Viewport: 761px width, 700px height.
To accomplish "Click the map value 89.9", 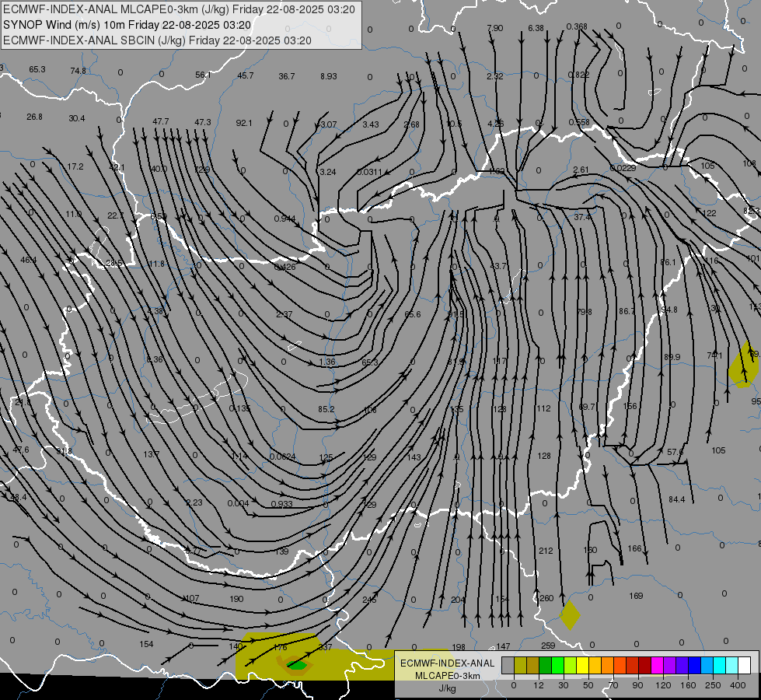I will point(672,357).
